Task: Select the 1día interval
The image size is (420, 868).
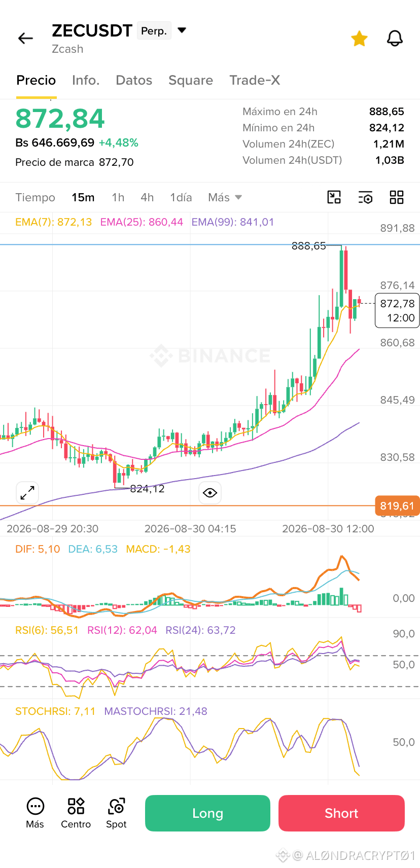Action: coord(181,197)
